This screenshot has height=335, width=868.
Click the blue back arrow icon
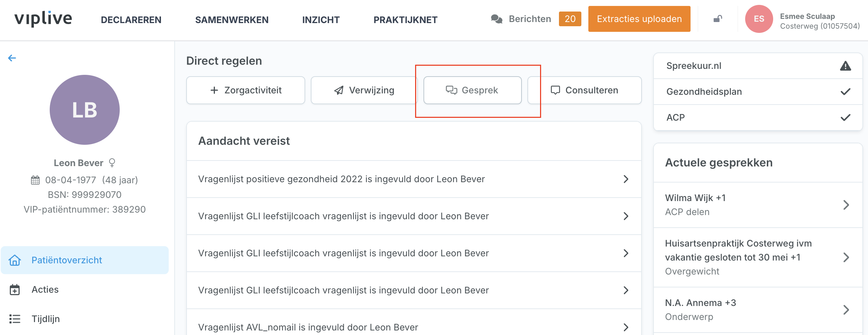click(x=12, y=58)
